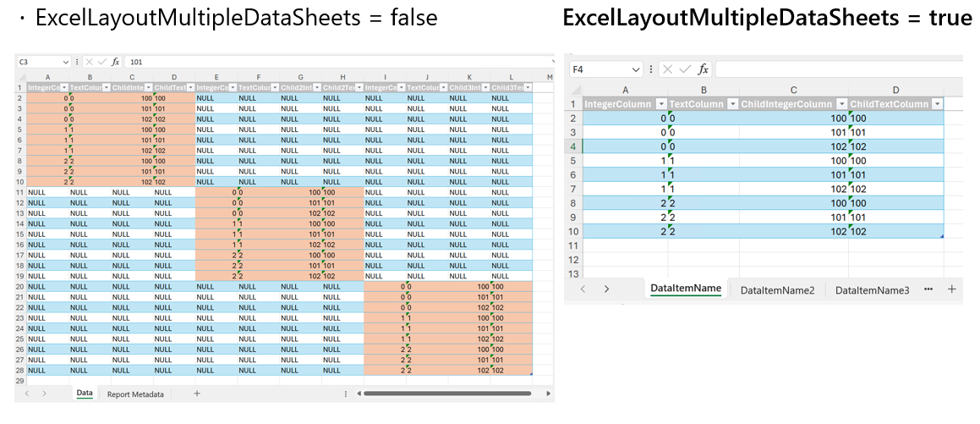Click the three-dot splitter left of horizontal scrollbar
The height and width of the screenshot is (424, 980).
tap(346, 394)
